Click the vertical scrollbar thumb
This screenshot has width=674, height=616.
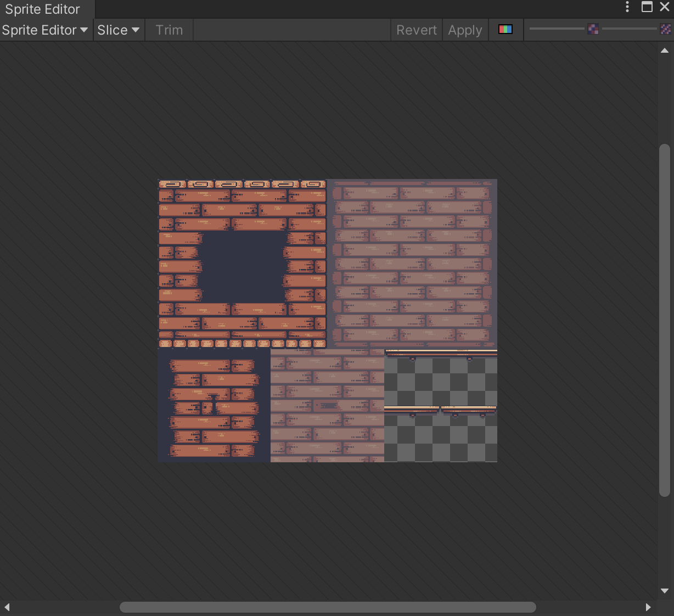coord(665,320)
